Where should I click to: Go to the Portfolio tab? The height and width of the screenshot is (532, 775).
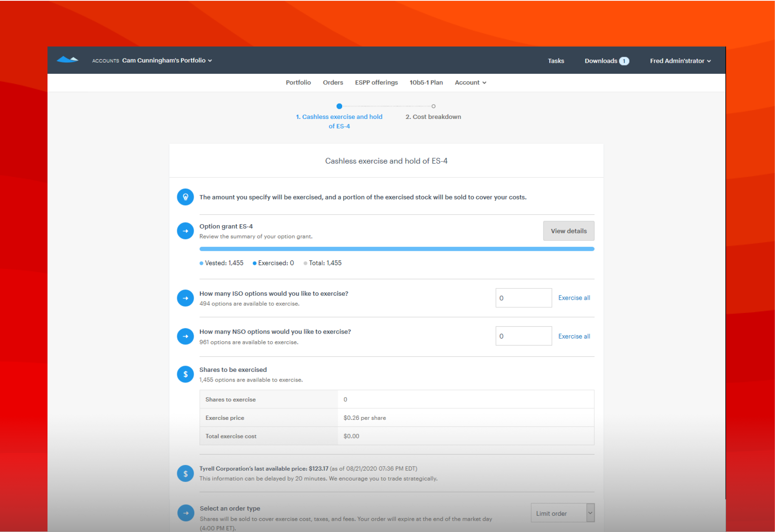[298, 82]
